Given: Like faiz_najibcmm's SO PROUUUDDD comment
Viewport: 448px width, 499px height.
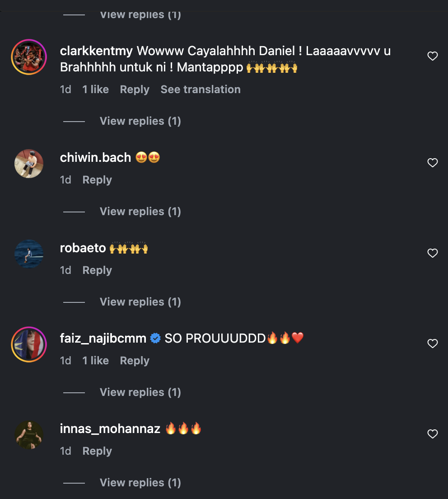Looking at the screenshot, I should (433, 344).
